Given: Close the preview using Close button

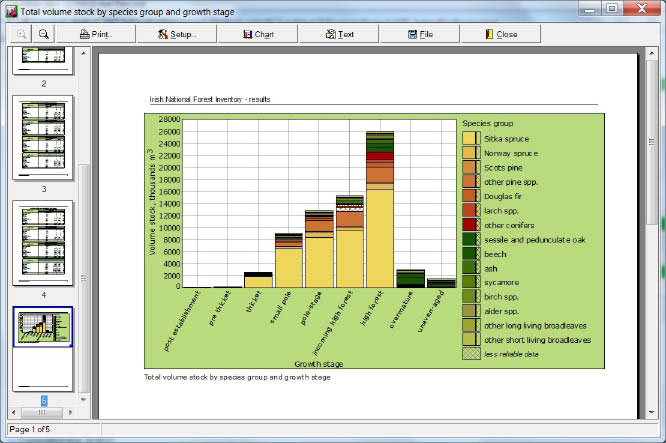Looking at the screenshot, I should 501,34.
